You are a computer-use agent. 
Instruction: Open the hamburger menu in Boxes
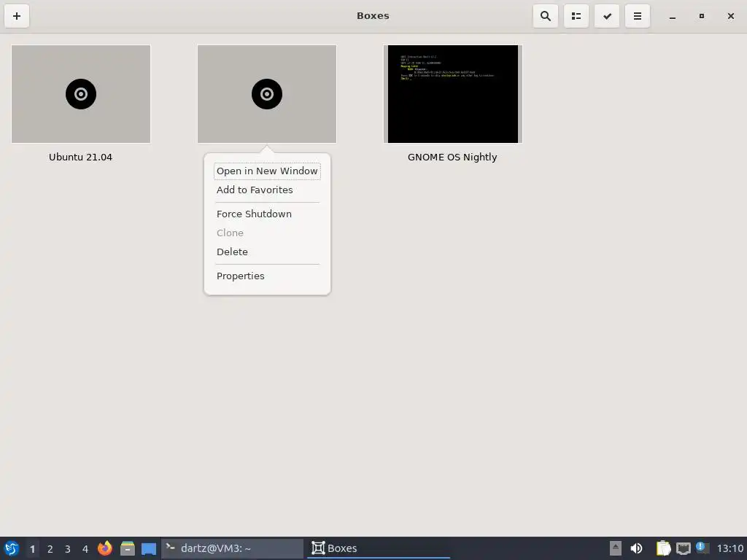[638, 16]
